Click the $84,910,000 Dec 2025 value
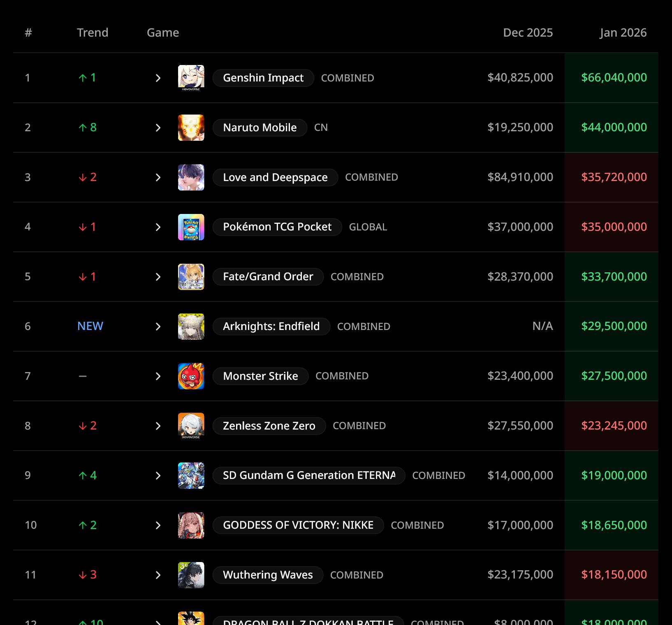This screenshot has height=625, width=672. click(520, 177)
